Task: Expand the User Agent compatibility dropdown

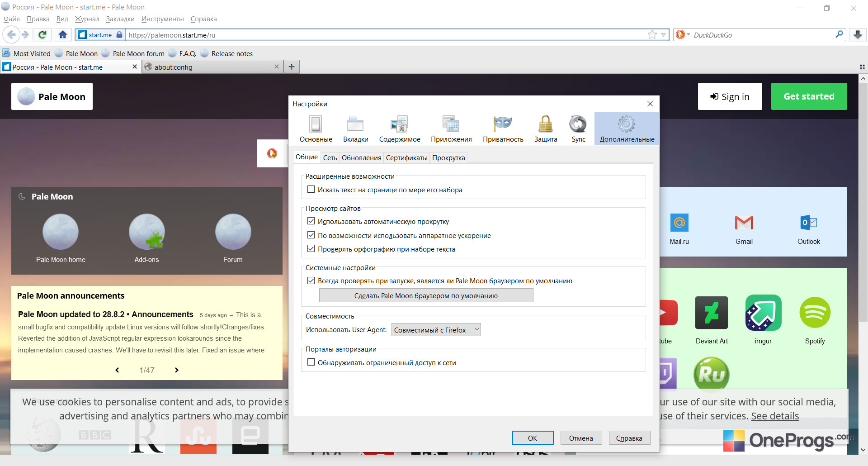Action: pyautogui.click(x=436, y=330)
